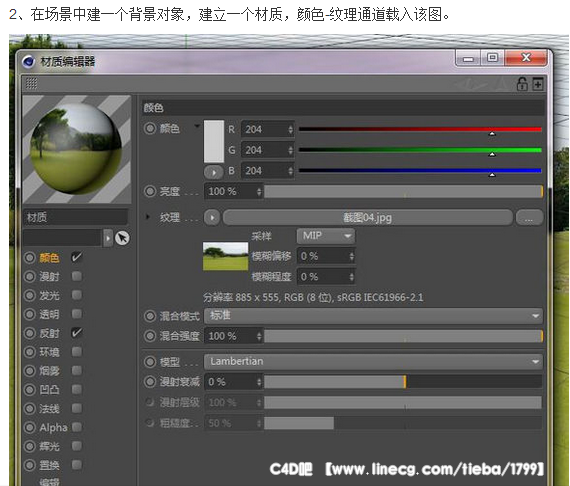The height and width of the screenshot is (486, 570).
Task: Select the 颜色 channel in the list
Action: [49, 258]
